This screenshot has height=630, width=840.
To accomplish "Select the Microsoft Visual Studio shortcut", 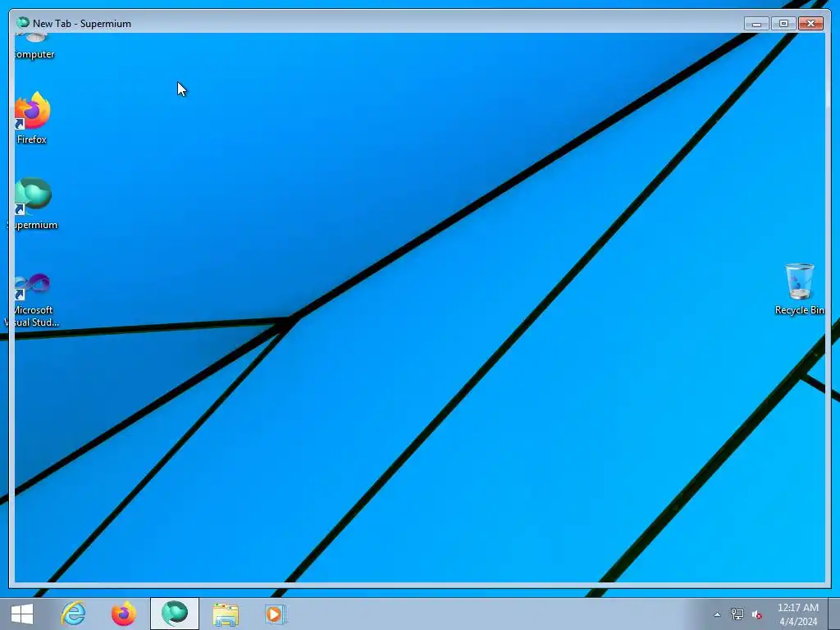I will (x=32, y=299).
